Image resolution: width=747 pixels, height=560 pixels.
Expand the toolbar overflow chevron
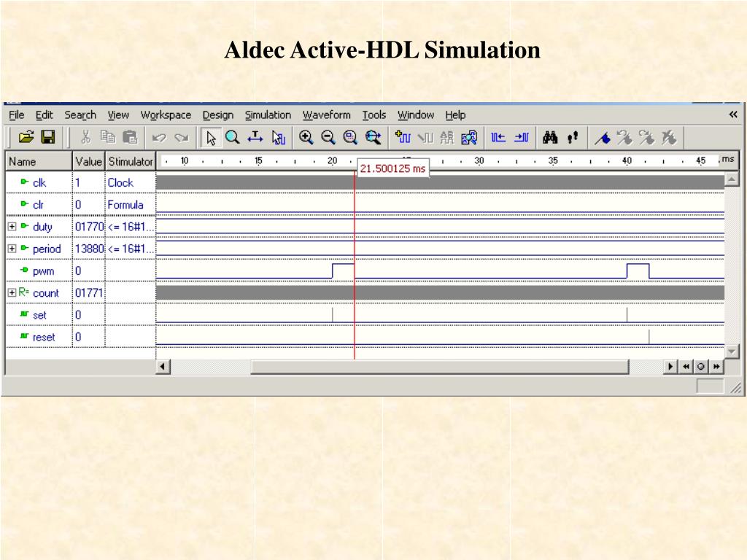tap(733, 114)
